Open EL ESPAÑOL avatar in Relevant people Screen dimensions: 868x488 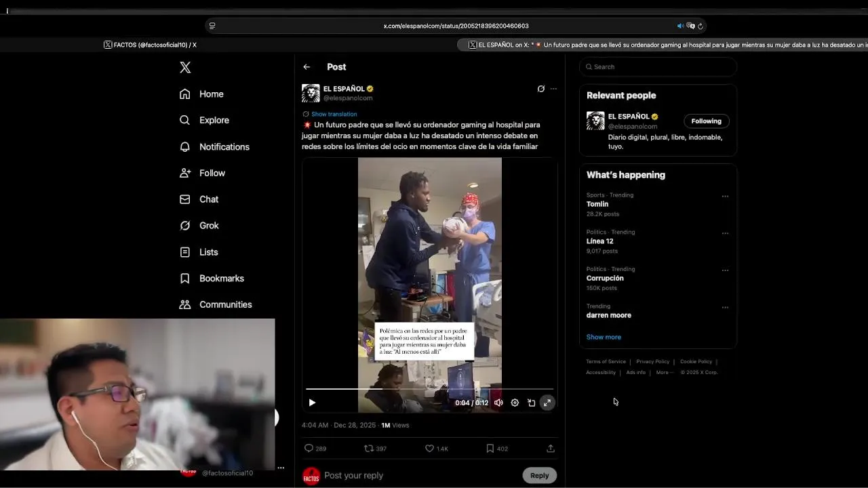[x=595, y=121]
